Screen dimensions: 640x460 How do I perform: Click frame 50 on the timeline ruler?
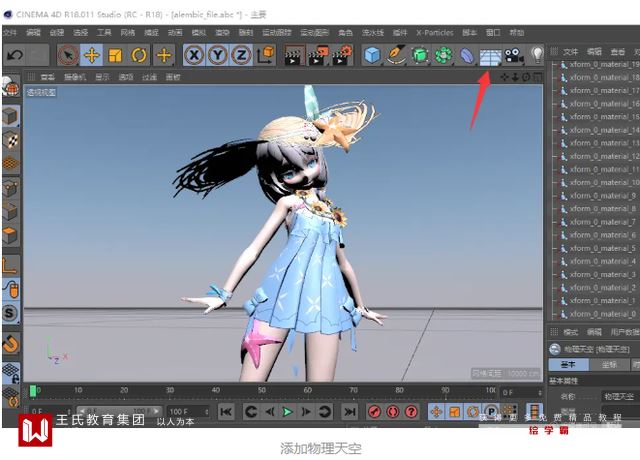tap(262, 390)
